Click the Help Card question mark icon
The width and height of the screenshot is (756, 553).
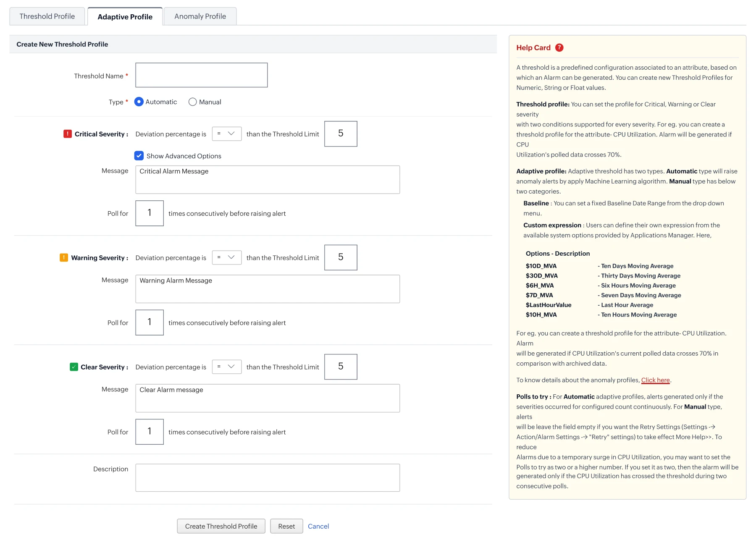(559, 47)
